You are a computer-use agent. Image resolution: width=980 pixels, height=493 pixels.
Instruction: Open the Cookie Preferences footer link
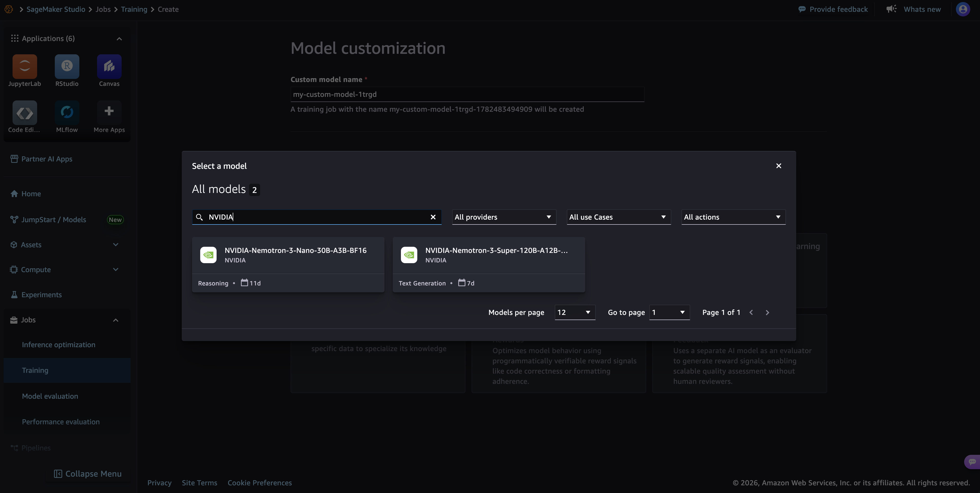260,483
